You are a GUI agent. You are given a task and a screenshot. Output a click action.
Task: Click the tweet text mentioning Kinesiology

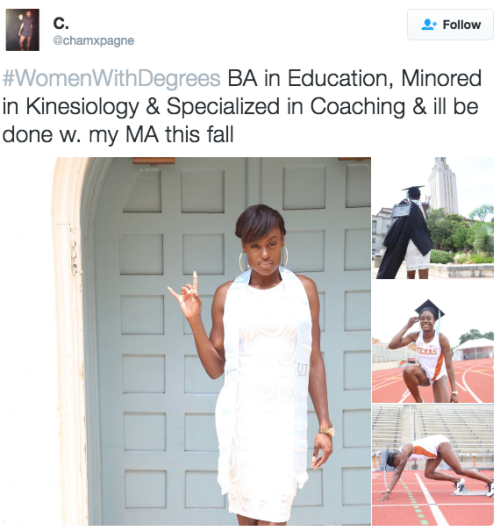click(x=242, y=106)
